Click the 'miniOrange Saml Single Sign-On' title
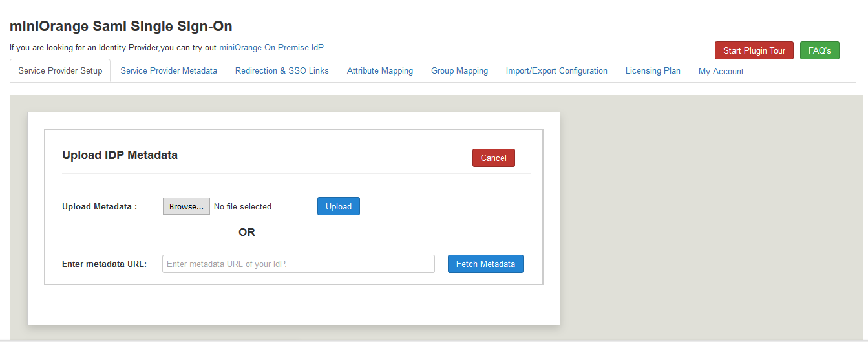The height and width of the screenshot is (342, 868). [x=121, y=27]
